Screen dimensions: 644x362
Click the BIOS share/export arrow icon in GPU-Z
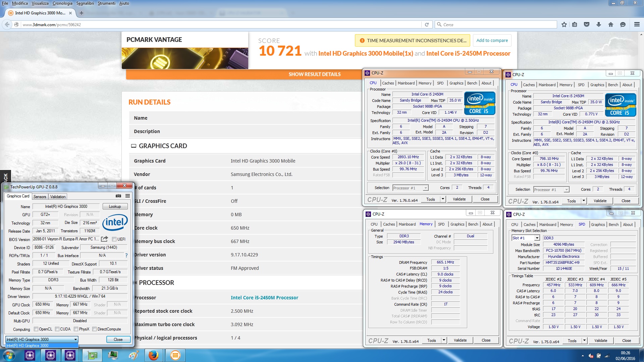coord(105,239)
